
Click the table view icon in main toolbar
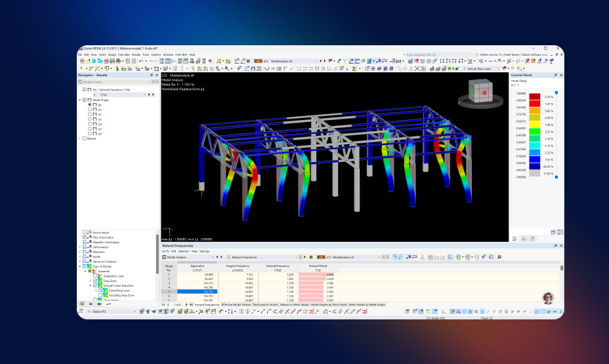click(168, 61)
